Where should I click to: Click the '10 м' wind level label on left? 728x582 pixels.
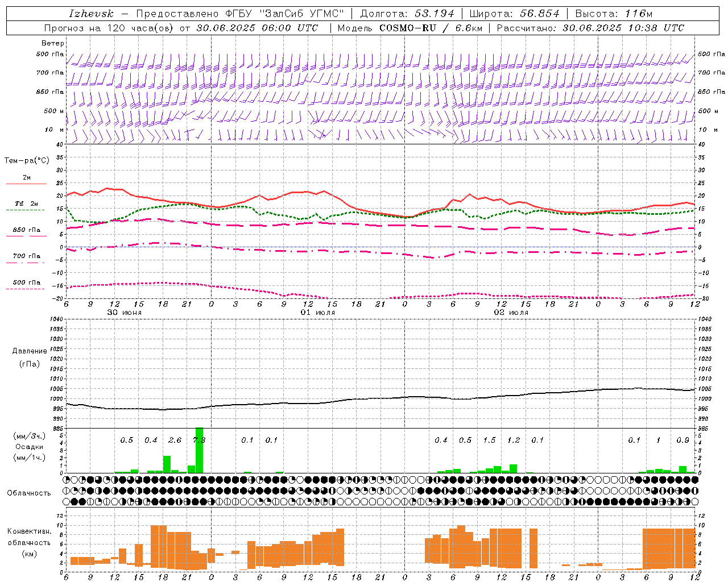pos(54,130)
